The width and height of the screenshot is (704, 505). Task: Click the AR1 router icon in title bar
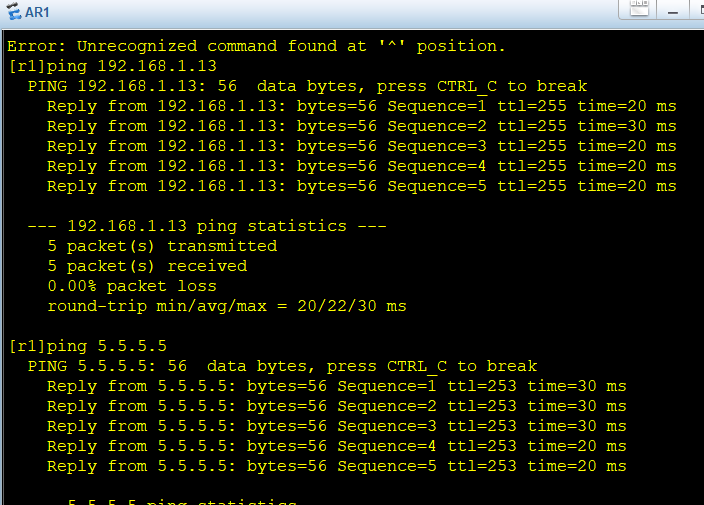click(14, 11)
